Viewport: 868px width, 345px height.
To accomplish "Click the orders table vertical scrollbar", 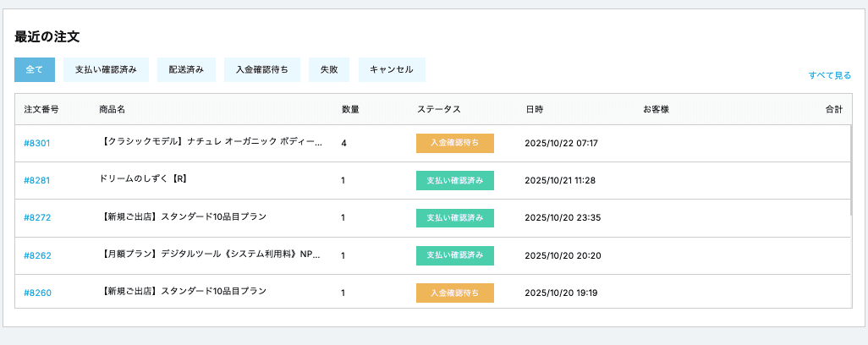I will click(x=850, y=169).
